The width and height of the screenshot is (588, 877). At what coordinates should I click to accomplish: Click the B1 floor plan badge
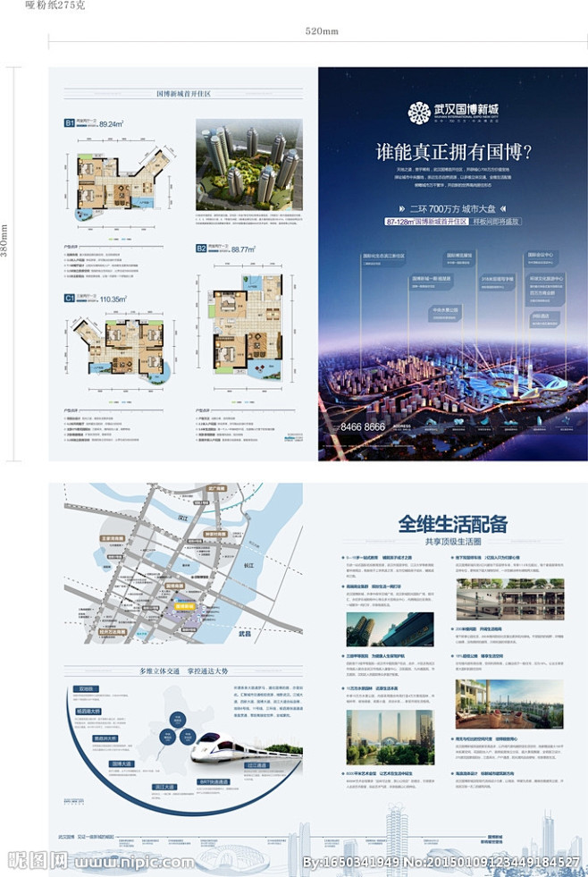point(70,123)
